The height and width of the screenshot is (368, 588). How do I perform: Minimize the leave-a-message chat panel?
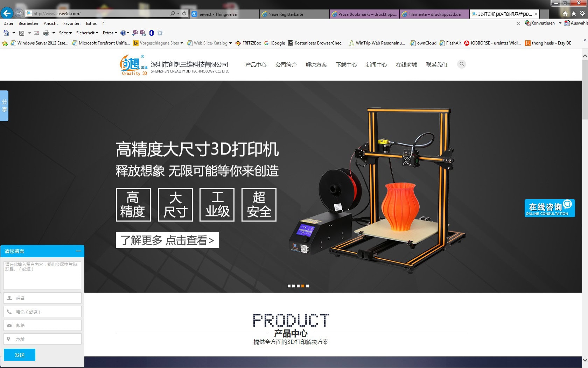pos(78,251)
